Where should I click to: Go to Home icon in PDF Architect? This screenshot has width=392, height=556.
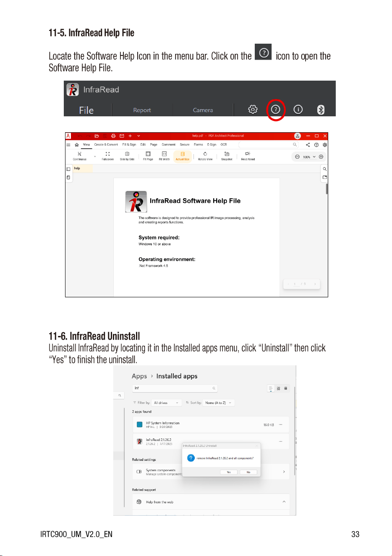click(x=77, y=144)
